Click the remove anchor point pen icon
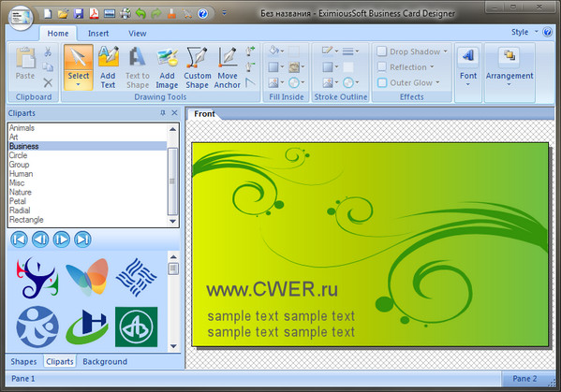Viewport: 561px width, 392px height. [x=250, y=66]
